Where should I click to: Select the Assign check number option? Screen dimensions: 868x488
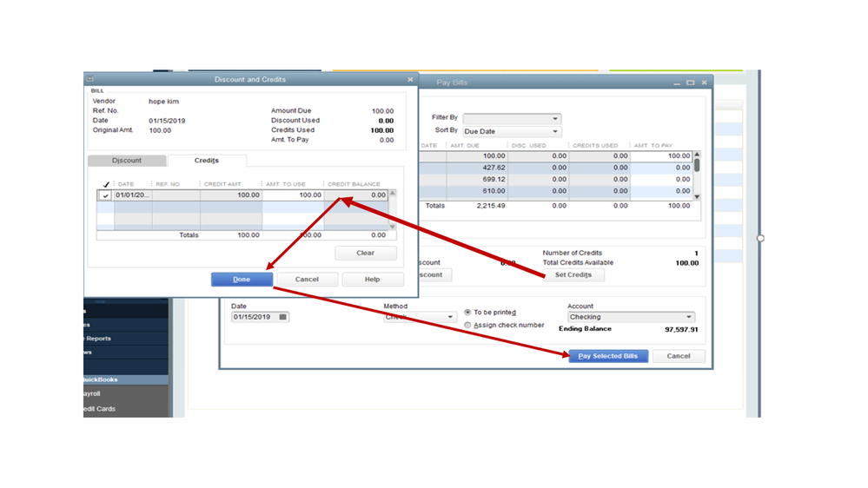point(467,326)
